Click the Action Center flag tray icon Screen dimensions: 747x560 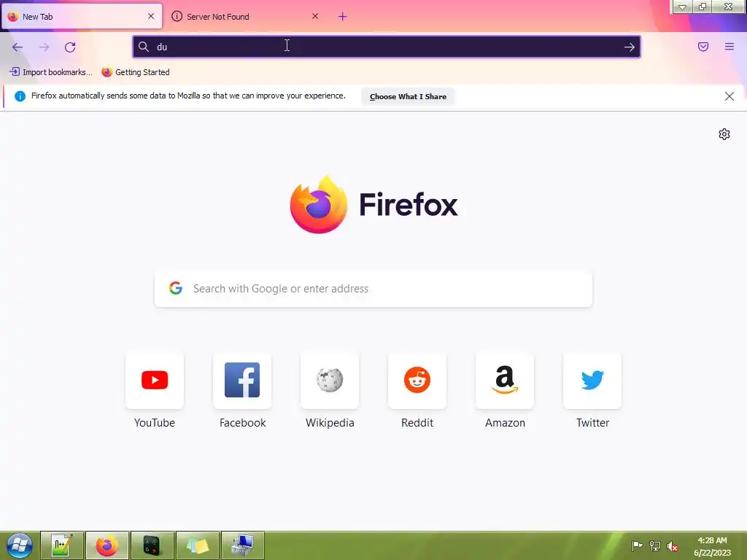click(637, 545)
